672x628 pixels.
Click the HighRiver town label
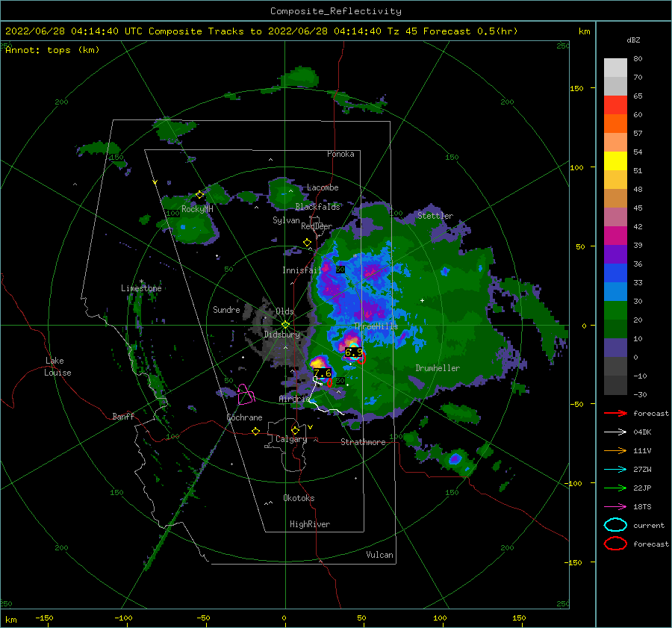pyautogui.click(x=310, y=524)
